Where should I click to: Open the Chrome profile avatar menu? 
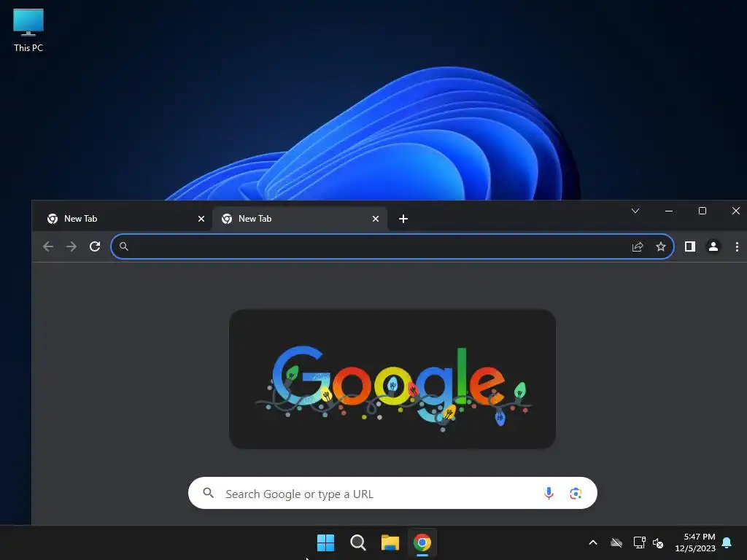coord(713,246)
